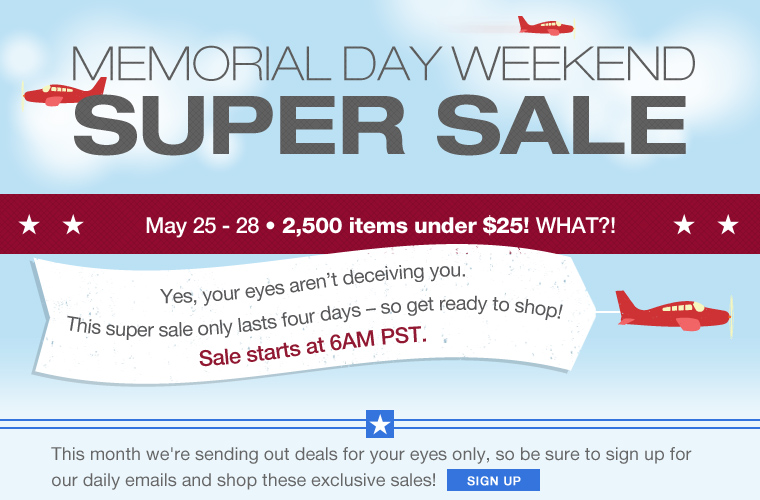The height and width of the screenshot is (500, 760).
Task: Click the May 25 - 28 date text
Action: coord(202,226)
